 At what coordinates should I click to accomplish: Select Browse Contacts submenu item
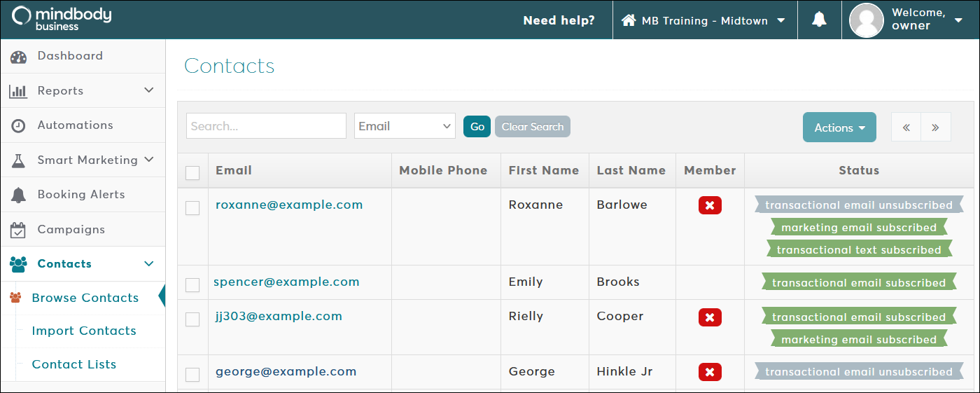click(85, 298)
